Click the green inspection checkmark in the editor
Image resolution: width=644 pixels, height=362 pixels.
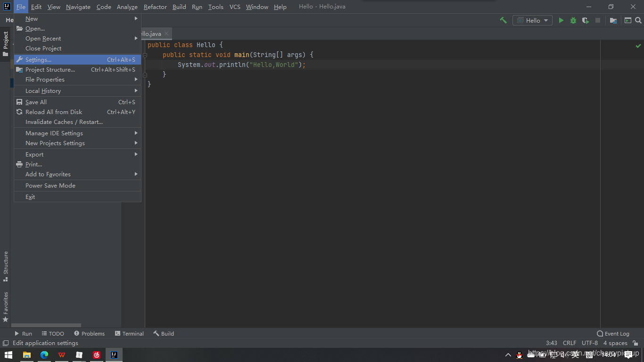pos(638,46)
